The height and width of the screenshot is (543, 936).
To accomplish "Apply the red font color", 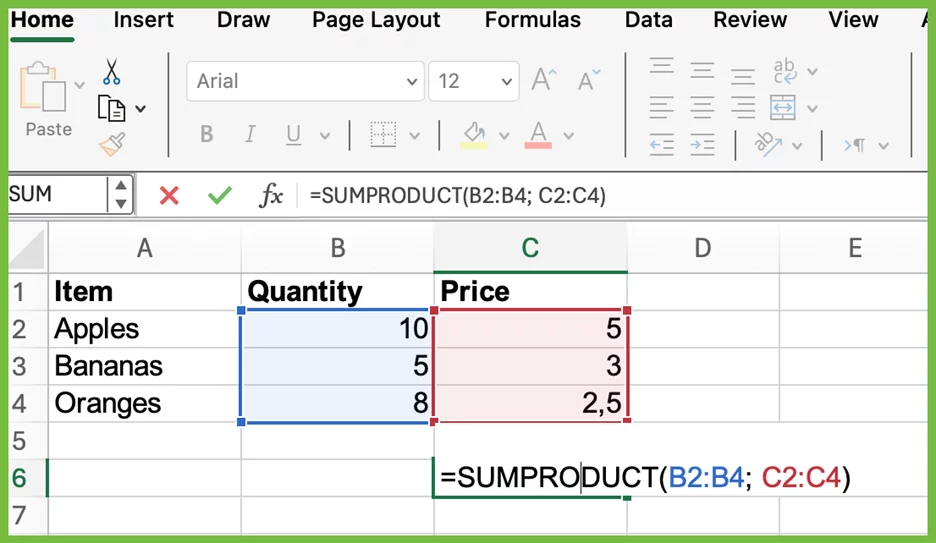I will 538,135.
